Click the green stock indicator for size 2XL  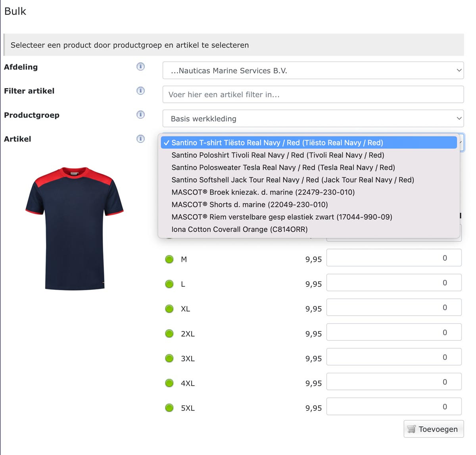coord(169,334)
